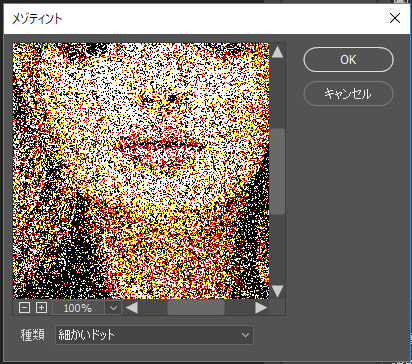Open the 種類 type dropdown
The height and width of the screenshot is (364, 412).
pos(154,335)
